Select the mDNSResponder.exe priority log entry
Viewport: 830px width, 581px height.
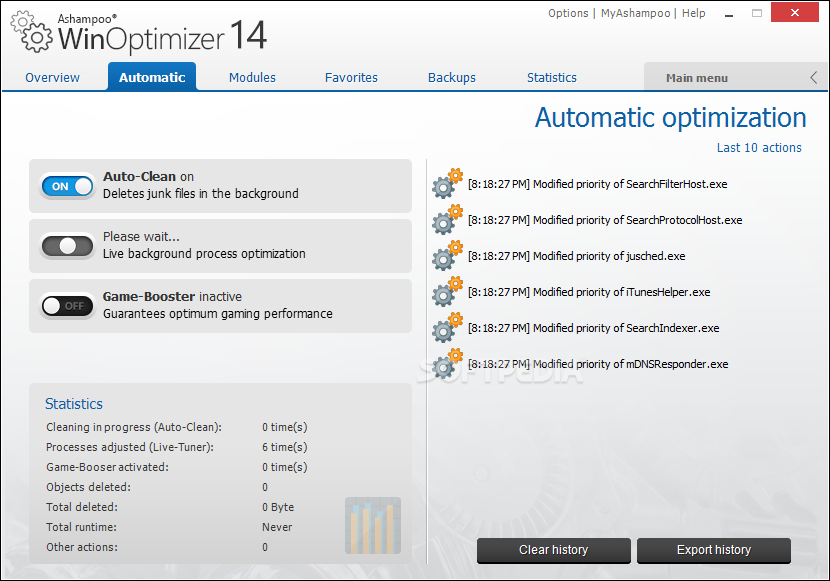(x=598, y=364)
